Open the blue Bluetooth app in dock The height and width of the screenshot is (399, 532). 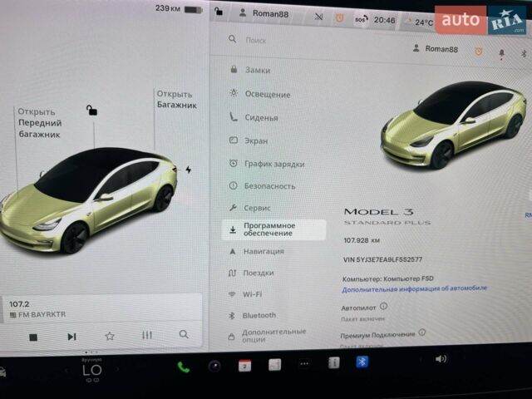point(362,362)
